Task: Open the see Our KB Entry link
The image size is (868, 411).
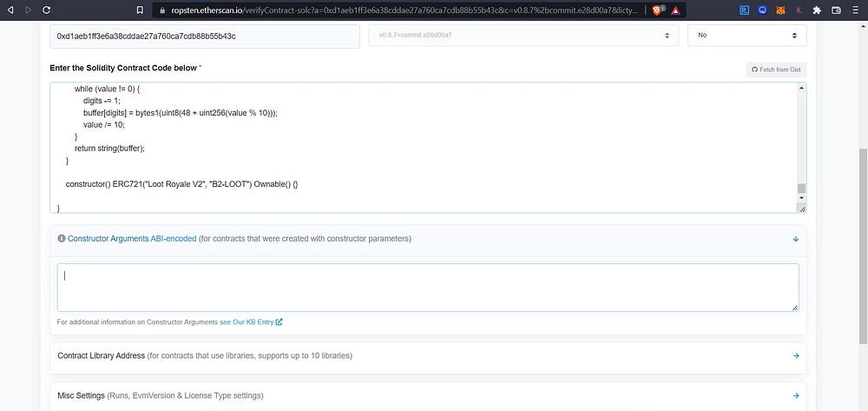Action: coord(252,322)
